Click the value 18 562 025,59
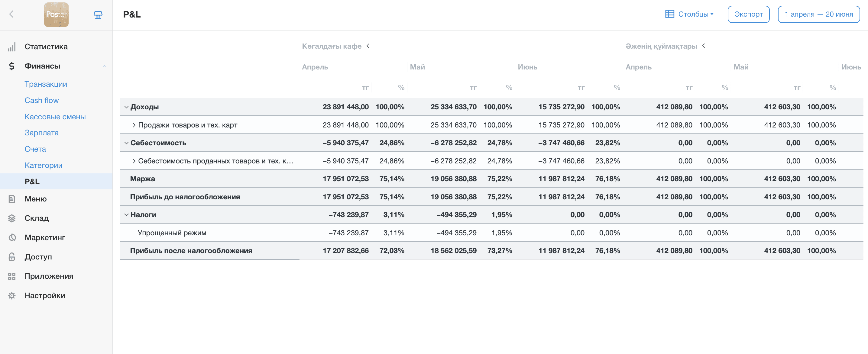 coord(454,251)
